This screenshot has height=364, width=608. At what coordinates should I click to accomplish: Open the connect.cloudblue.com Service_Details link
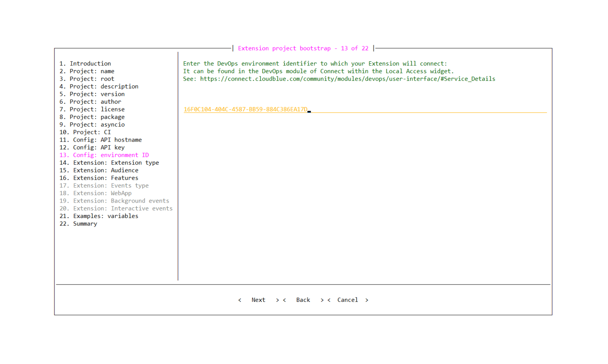[x=348, y=79]
